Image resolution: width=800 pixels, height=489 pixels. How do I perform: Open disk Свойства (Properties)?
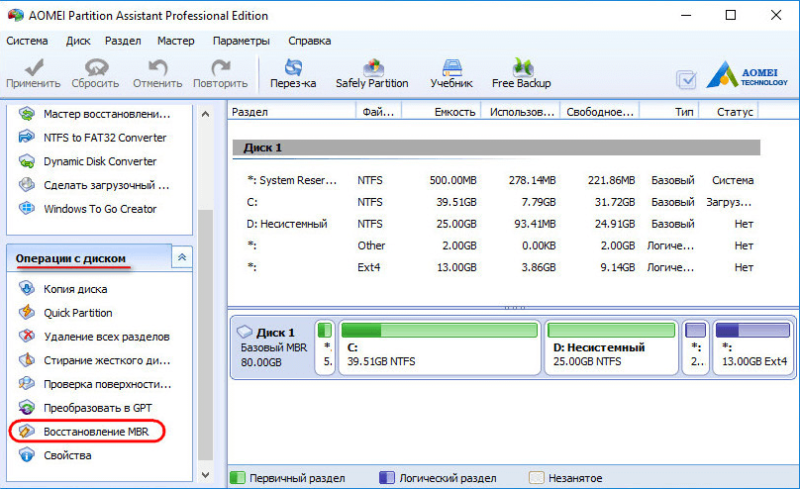pyautogui.click(x=55, y=455)
